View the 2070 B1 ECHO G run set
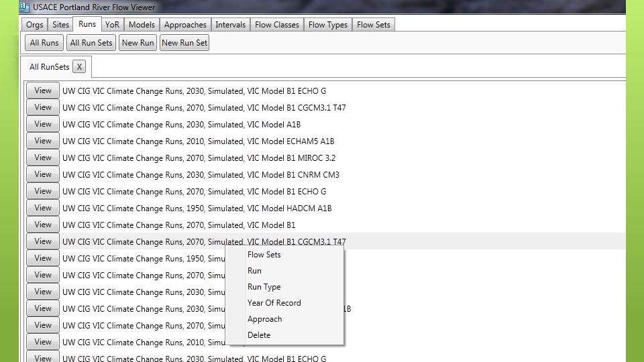Screen dimensions: 644x362 pyautogui.click(x=43, y=191)
